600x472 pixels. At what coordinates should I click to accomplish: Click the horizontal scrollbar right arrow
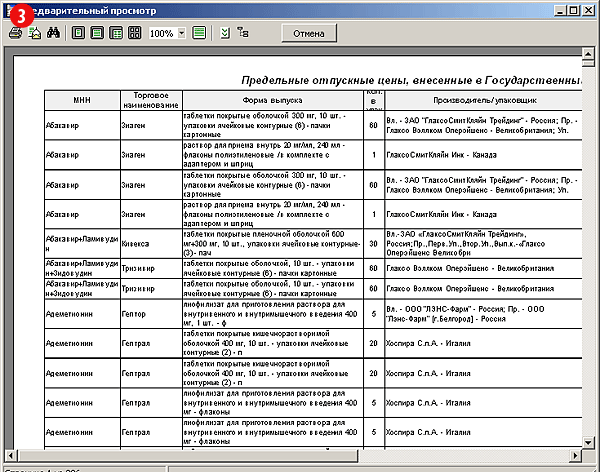click(x=575, y=456)
